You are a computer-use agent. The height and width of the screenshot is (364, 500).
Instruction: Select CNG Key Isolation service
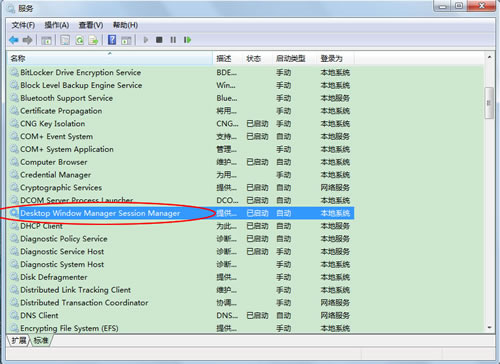click(180, 124)
